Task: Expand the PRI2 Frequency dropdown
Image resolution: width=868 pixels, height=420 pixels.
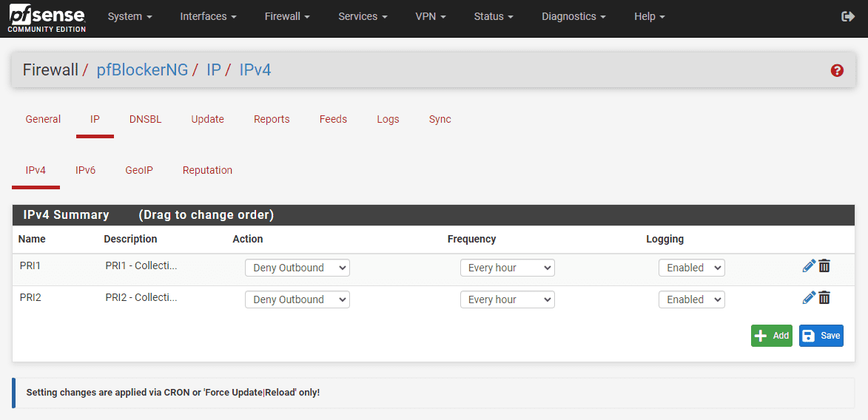Action: pyautogui.click(x=508, y=299)
